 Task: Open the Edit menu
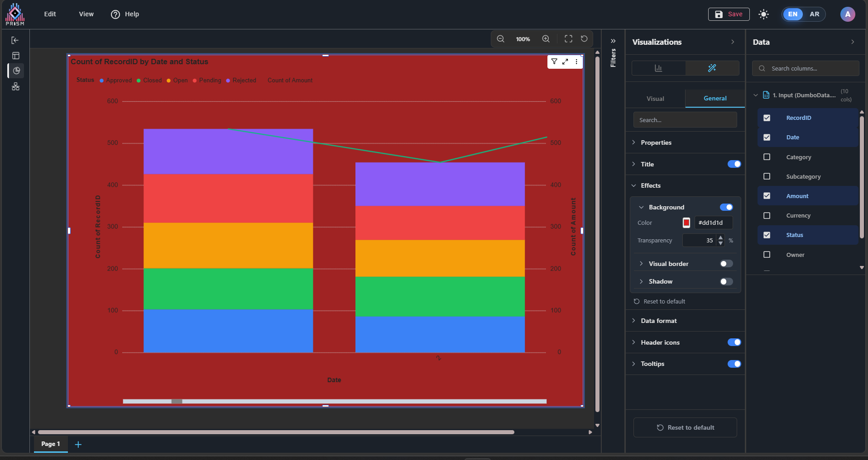tap(50, 14)
